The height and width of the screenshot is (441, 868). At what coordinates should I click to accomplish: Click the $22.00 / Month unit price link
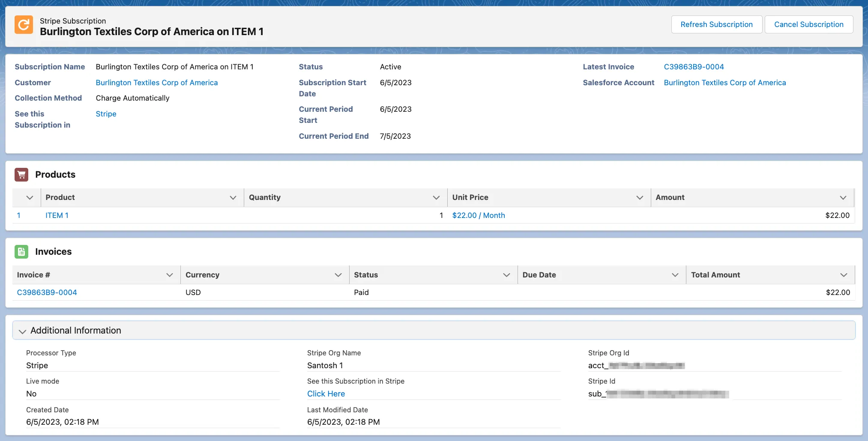pyautogui.click(x=479, y=215)
